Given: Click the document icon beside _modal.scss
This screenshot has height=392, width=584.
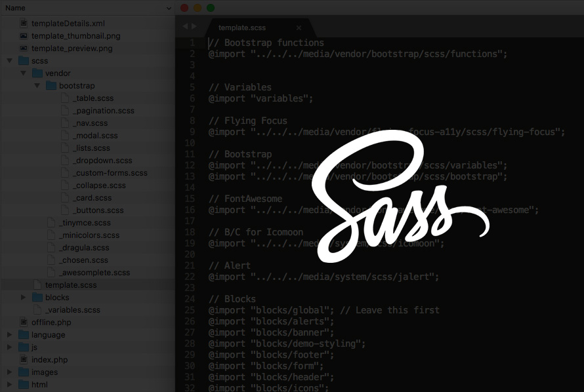Looking at the screenshot, I should [x=65, y=135].
